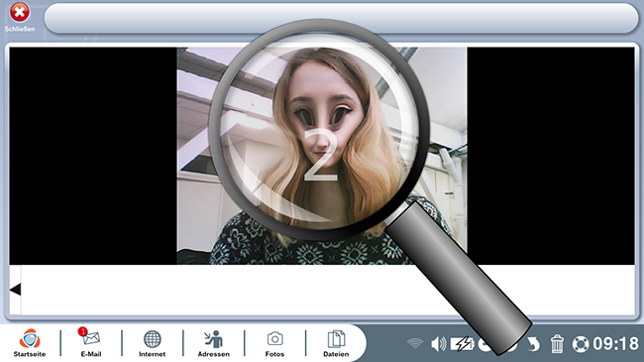The height and width of the screenshot is (362, 644).
Task: Click the 09:18 clock display
Action: click(615, 344)
